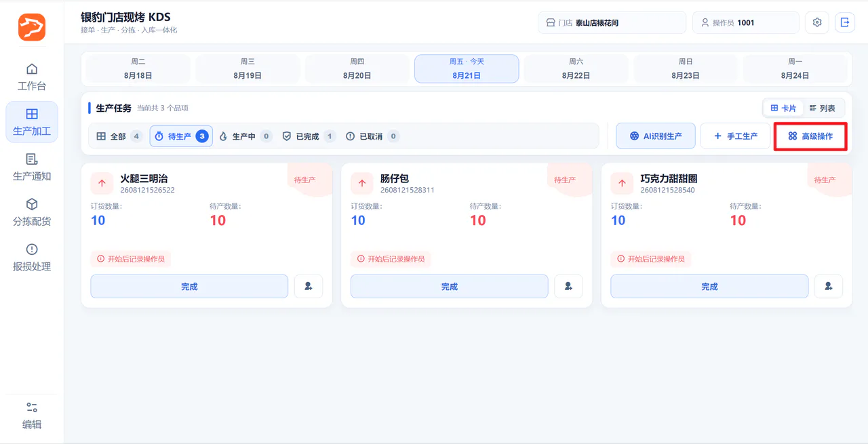Select Saturday 8月22日 date
Screen dimensions: 868x444
[576, 68]
